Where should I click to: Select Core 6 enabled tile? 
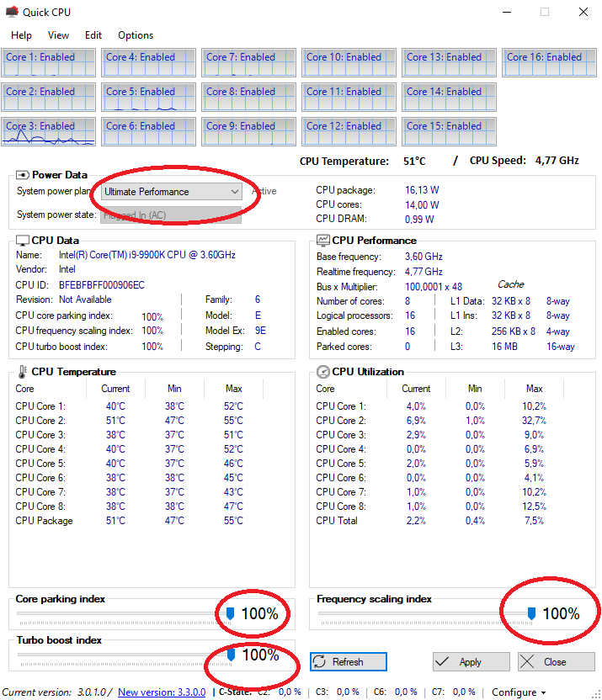(148, 131)
